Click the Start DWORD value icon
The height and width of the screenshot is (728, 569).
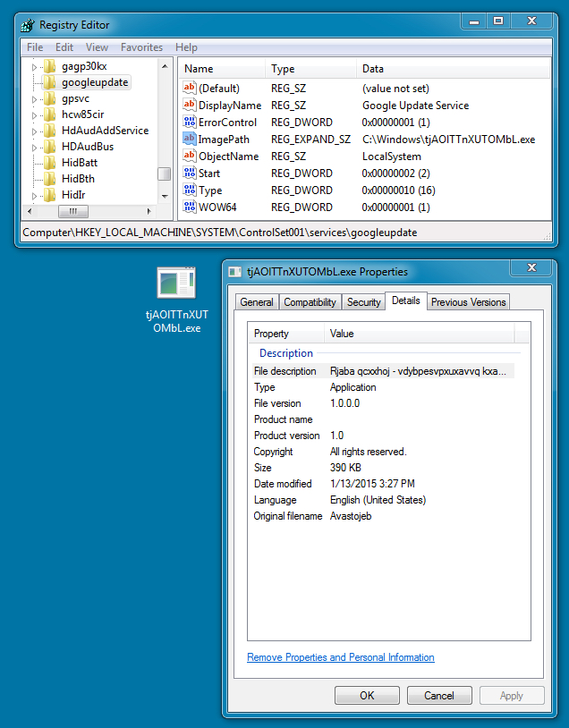pyautogui.click(x=189, y=174)
